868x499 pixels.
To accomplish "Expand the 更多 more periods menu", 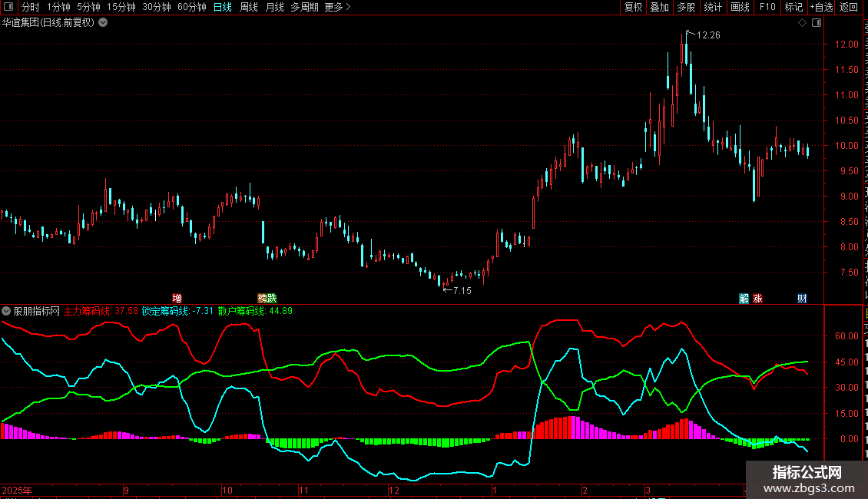I will click(x=338, y=7).
